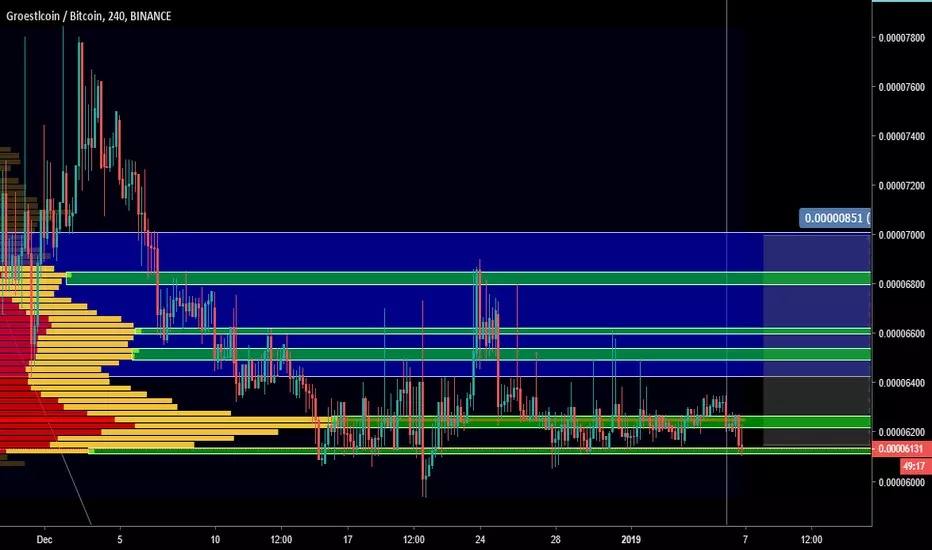This screenshot has height=550, width=932.
Task: Select the blue 0.00000851 measurement label
Action: click(x=835, y=218)
